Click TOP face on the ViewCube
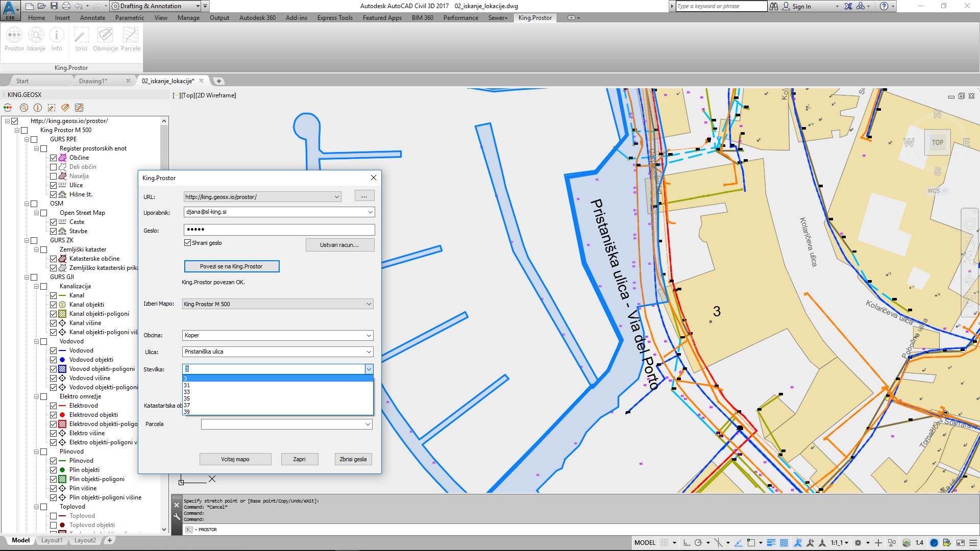Screen dimensions: 980x551 pyautogui.click(x=937, y=143)
